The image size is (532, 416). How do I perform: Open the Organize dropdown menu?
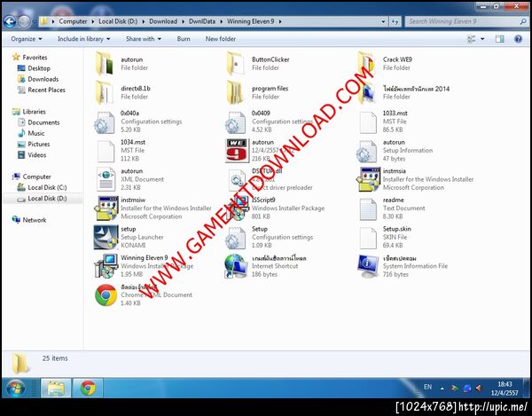tap(27, 39)
